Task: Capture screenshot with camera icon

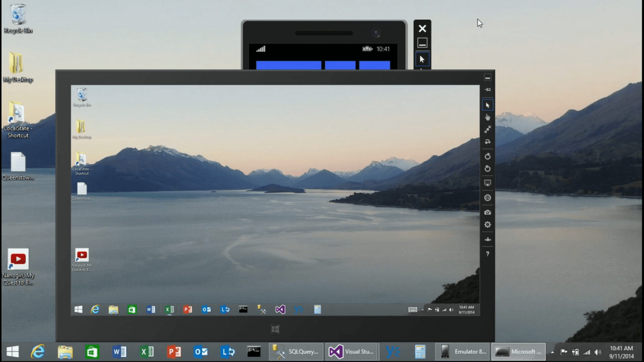Action: [487, 212]
